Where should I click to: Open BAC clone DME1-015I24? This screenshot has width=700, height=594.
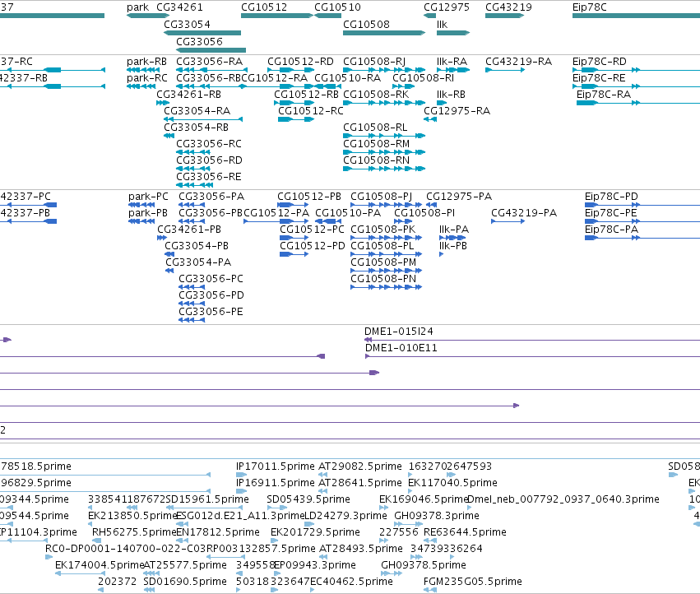(399, 332)
